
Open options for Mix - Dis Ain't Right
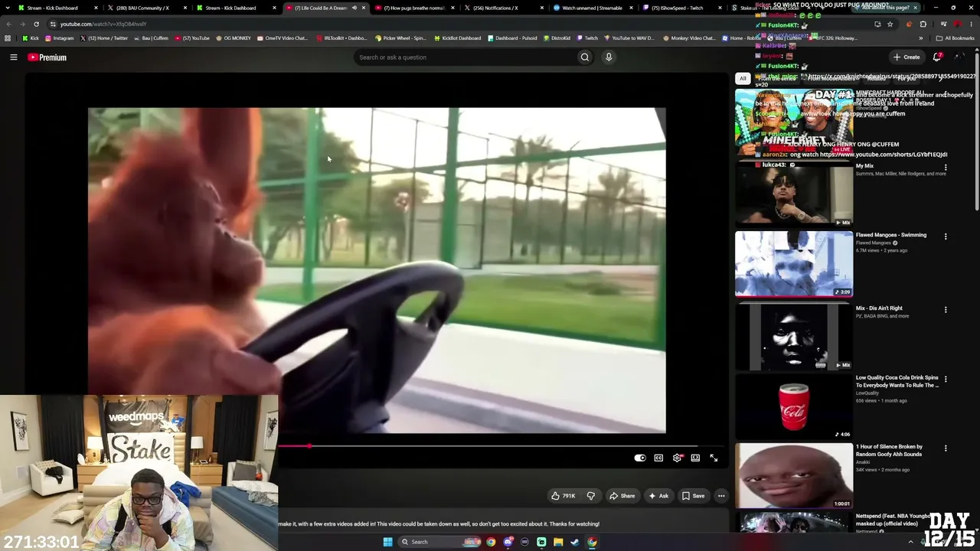946,310
